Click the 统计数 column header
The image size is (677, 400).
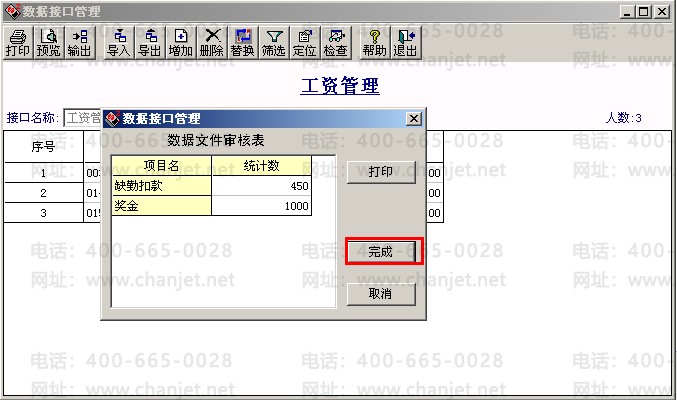pyautogui.click(x=261, y=165)
